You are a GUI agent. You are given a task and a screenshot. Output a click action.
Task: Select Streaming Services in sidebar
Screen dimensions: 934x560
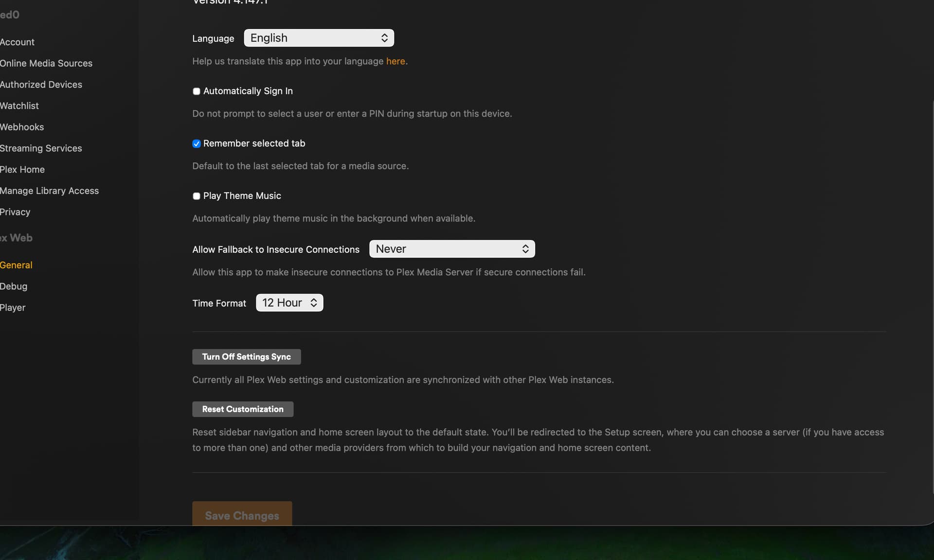(41, 148)
